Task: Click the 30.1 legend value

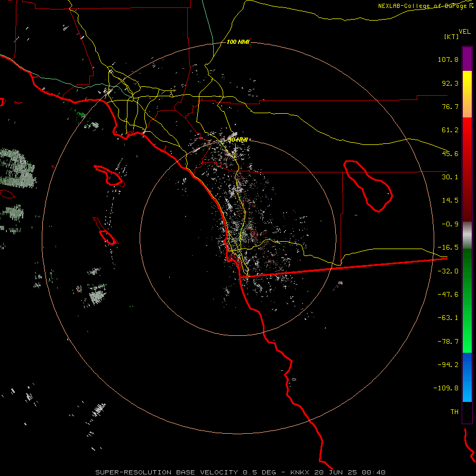Action: coord(450,177)
